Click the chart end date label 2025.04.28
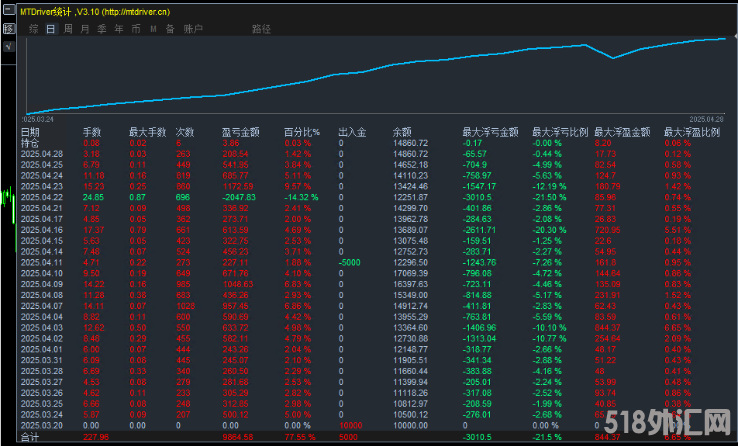 [x=706, y=119]
